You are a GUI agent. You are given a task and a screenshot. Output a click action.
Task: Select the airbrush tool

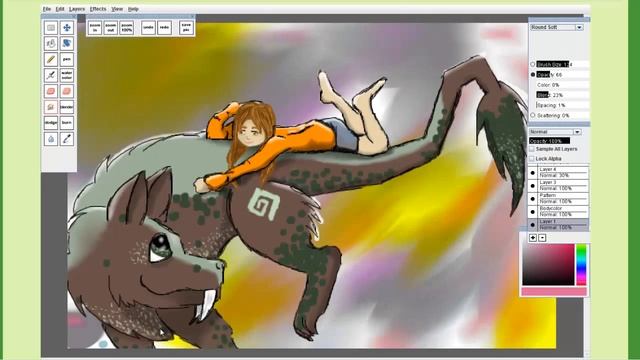51,75
